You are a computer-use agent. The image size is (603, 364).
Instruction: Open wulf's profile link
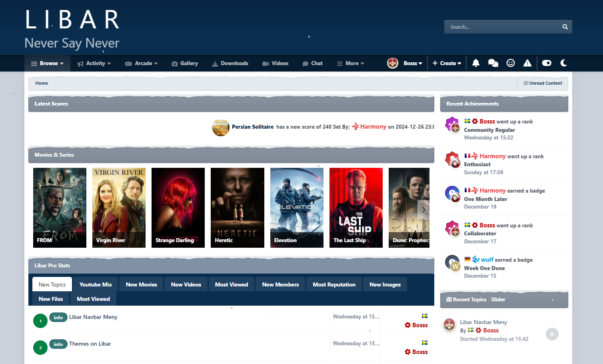click(x=487, y=260)
